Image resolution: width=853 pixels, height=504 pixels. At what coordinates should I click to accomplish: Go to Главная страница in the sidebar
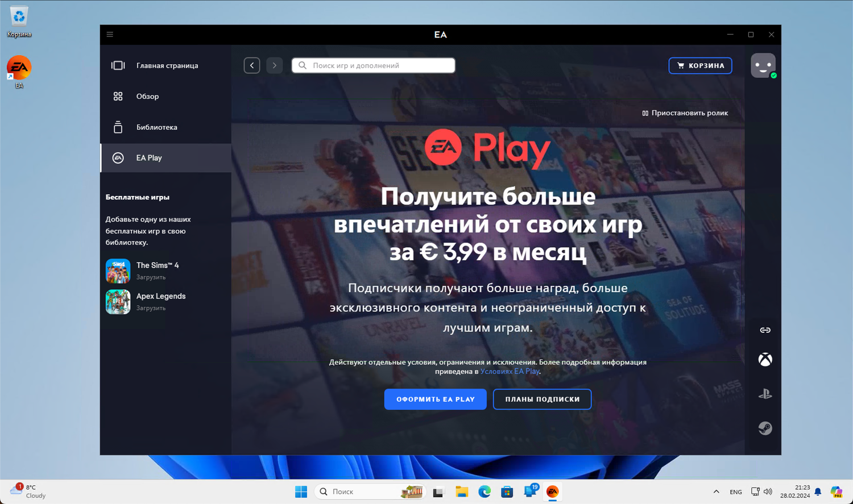tap(166, 65)
